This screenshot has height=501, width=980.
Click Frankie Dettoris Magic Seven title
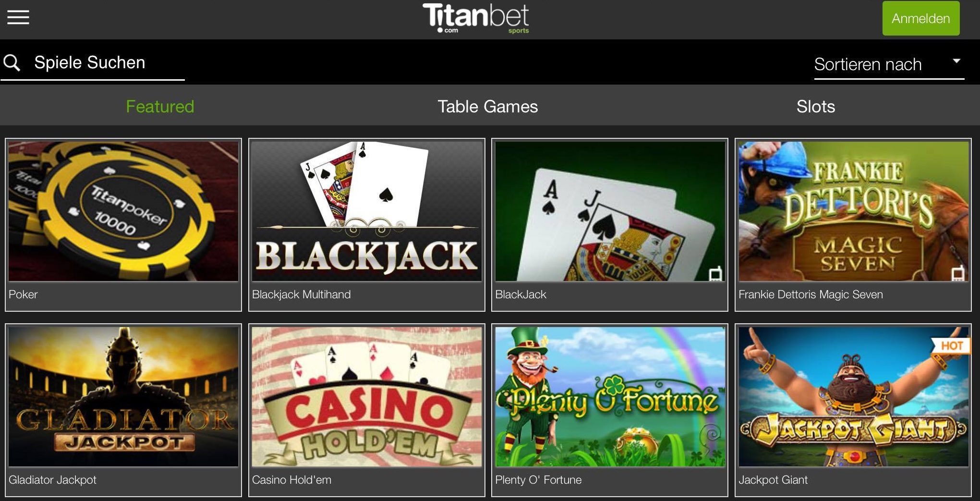[x=811, y=294]
